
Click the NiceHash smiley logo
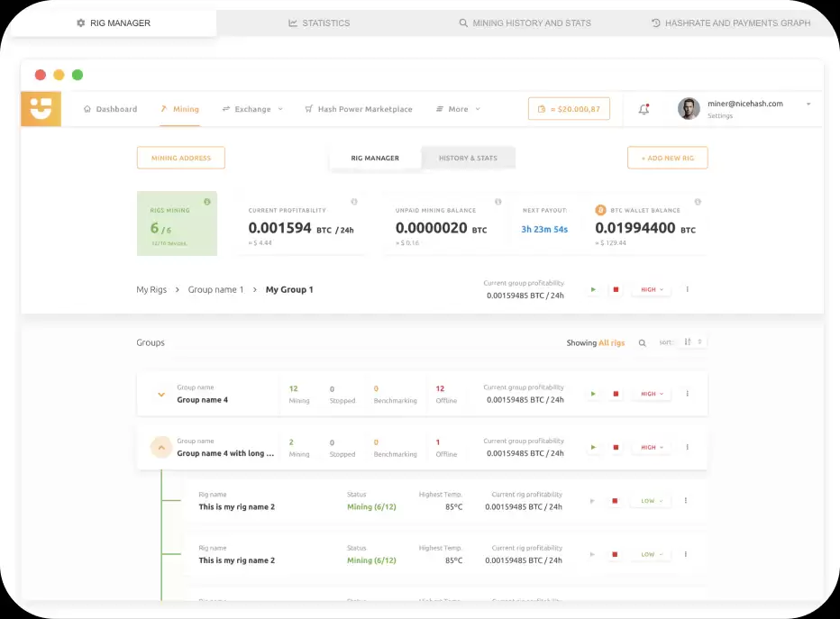(x=41, y=109)
